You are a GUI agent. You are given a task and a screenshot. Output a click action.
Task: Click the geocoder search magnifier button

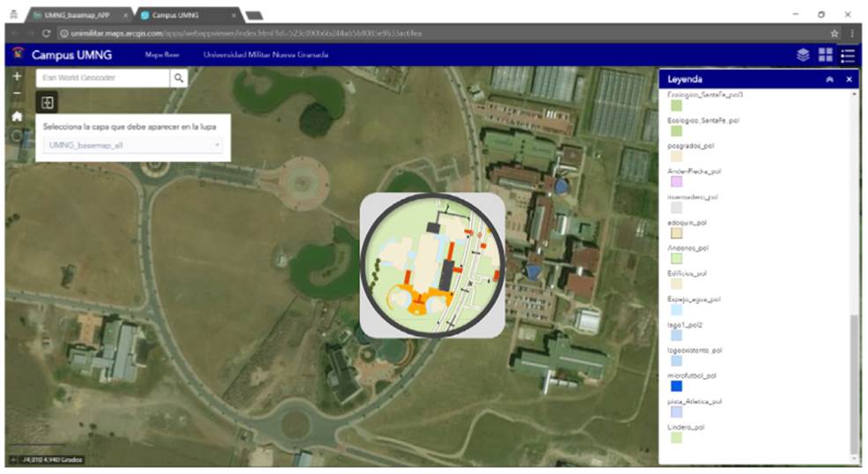coord(179,78)
